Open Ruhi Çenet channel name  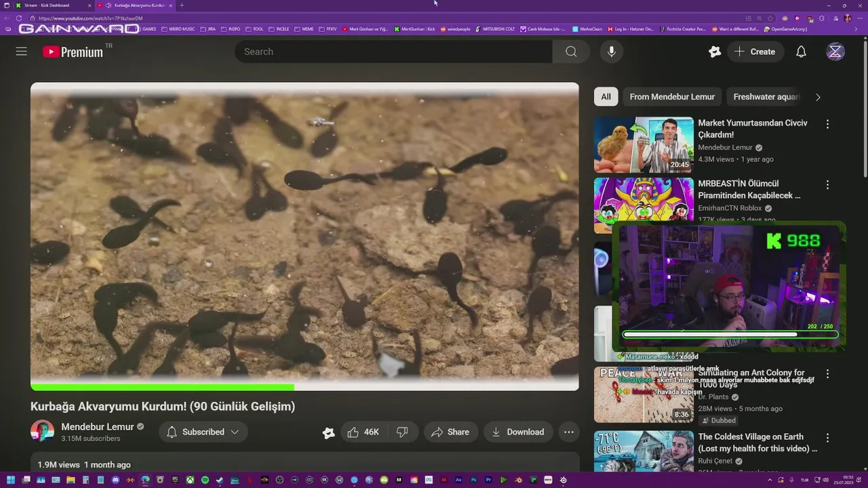point(715,461)
